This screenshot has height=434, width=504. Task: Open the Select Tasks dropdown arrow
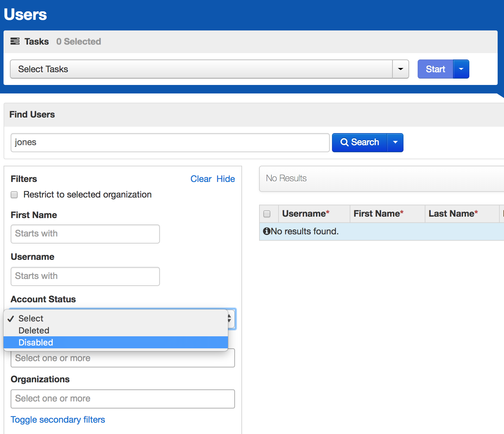coord(400,69)
